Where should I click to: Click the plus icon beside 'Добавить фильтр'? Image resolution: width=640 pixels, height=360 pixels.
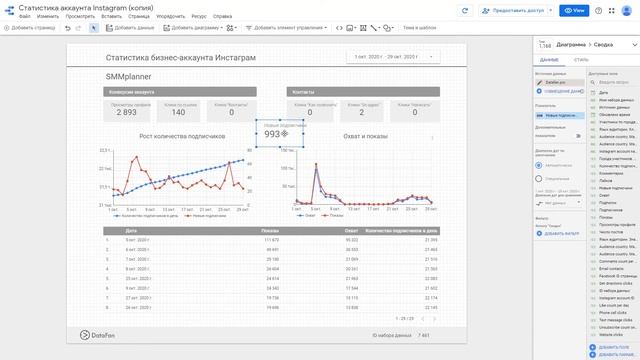pyautogui.click(x=539, y=233)
